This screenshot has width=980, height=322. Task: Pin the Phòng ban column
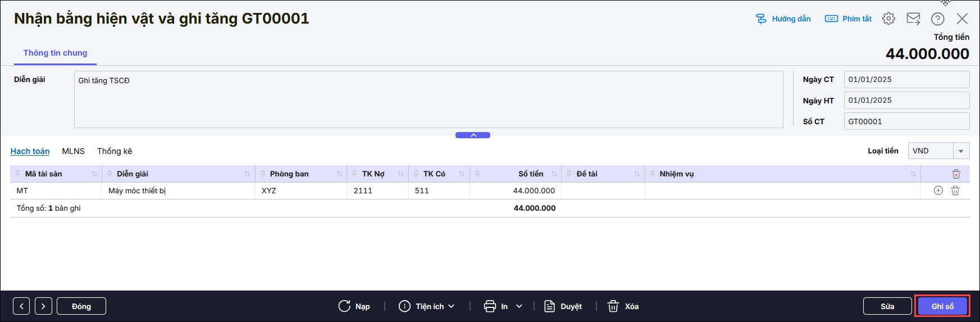[263, 174]
